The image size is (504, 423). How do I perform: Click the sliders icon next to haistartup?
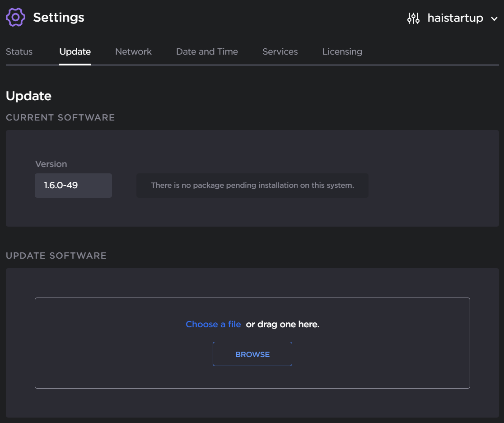[413, 18]
